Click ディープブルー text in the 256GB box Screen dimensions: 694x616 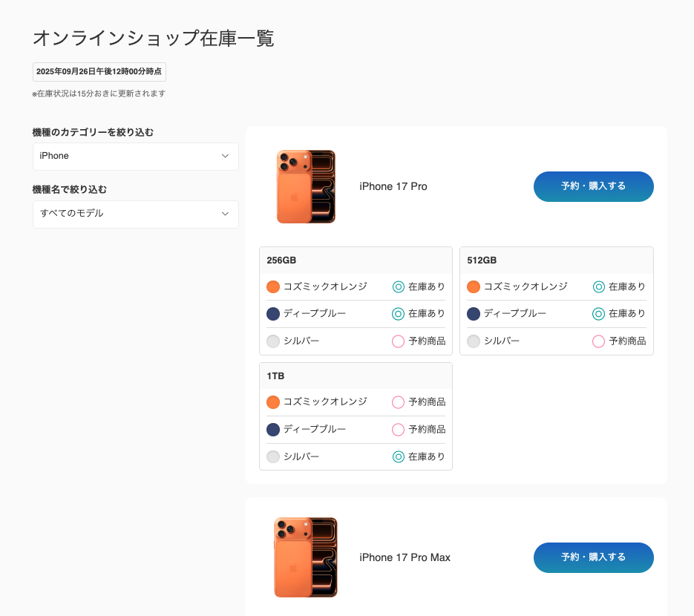pos(315,314)
